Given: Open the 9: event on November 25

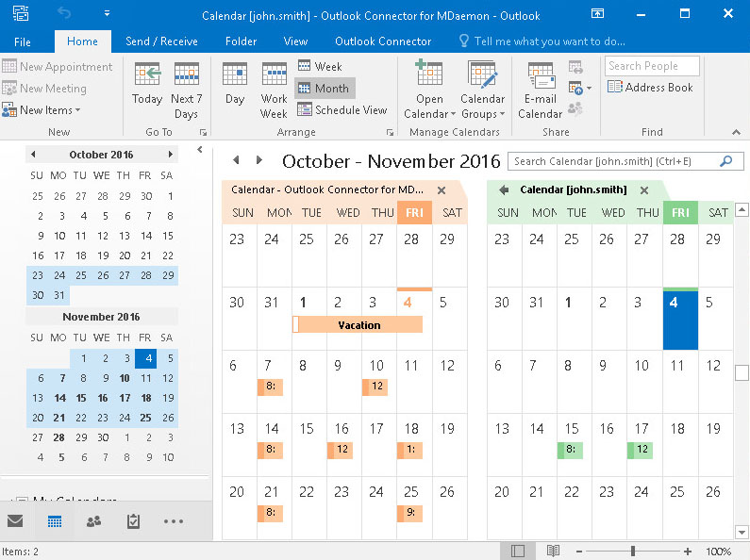Looking at the screenshot, I should click(x=410, y=513).
